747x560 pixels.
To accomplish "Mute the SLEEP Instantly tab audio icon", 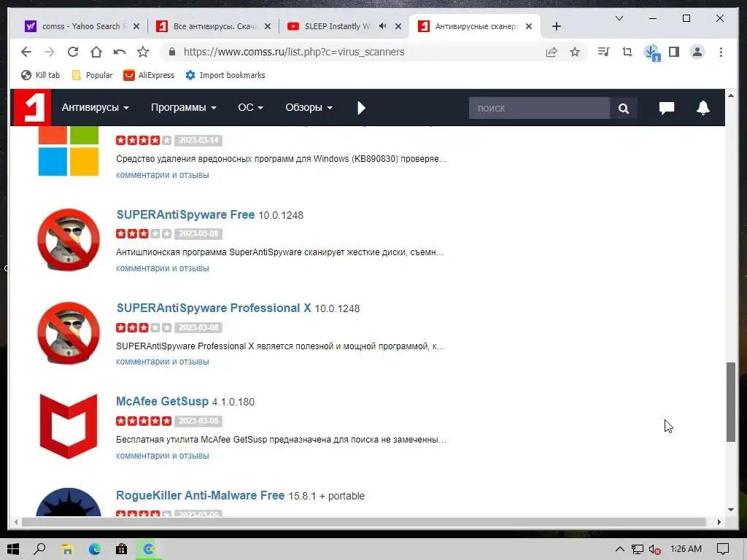I will pyautogui.click(x=382, y=26).
